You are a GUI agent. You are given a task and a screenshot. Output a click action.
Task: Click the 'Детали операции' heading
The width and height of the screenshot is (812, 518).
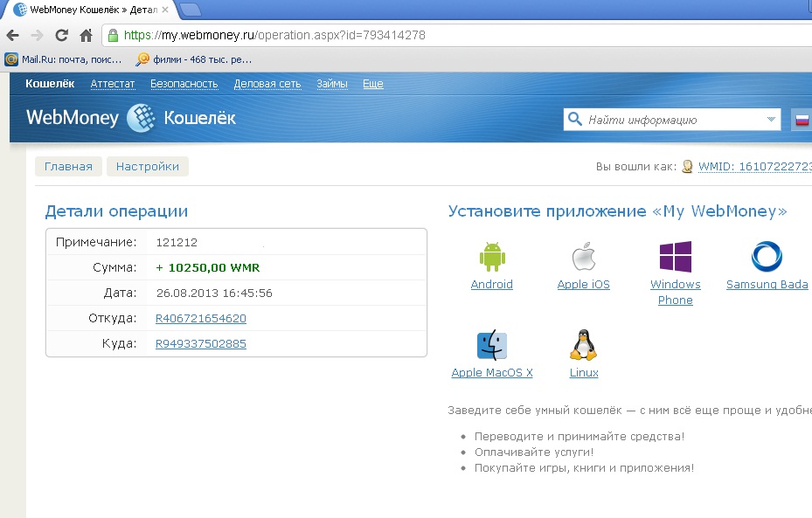116,211
